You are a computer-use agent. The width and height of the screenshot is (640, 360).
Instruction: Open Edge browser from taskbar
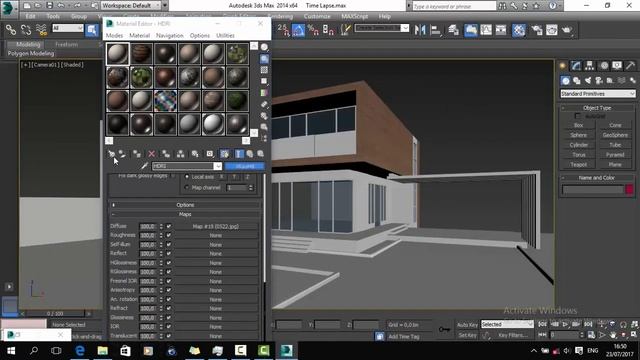80,351
